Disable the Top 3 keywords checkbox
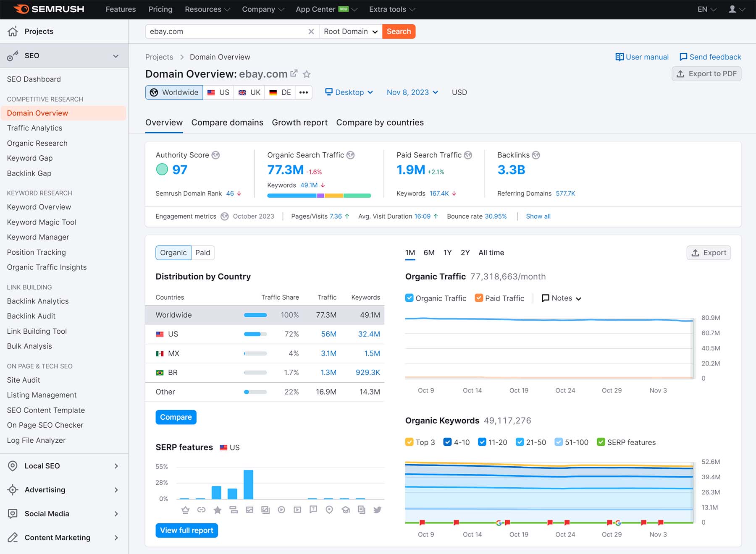This screenshot has height=554, width=756. [409, 442]
